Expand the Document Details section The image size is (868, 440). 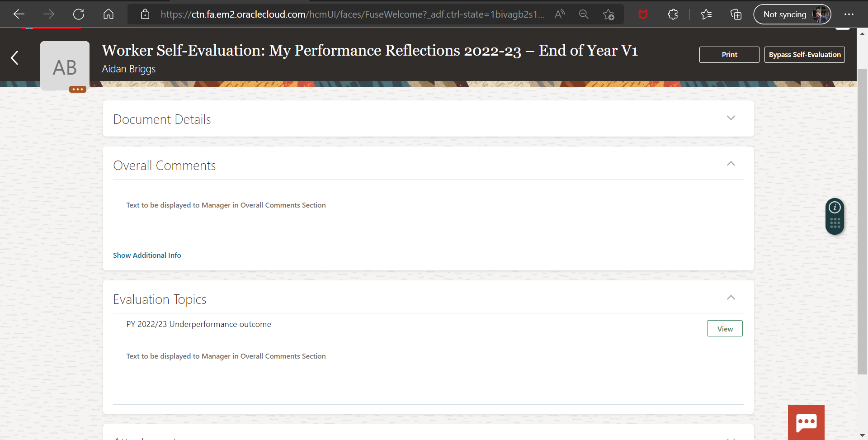[x=731, y=118]
